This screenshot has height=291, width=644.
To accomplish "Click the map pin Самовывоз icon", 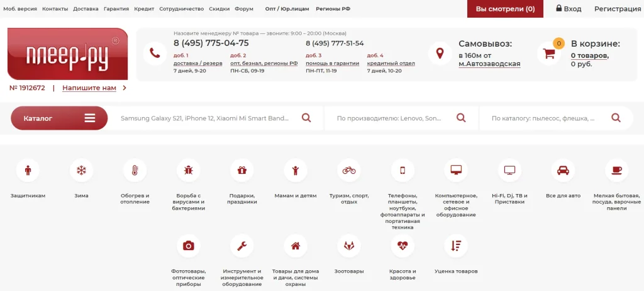I will tap(440, 54).
